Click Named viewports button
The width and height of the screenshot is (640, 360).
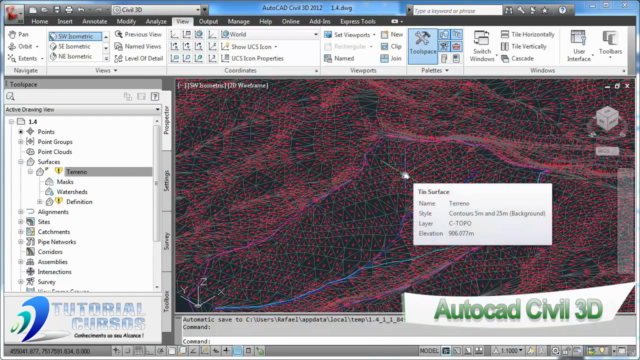(x=339, y=58)
